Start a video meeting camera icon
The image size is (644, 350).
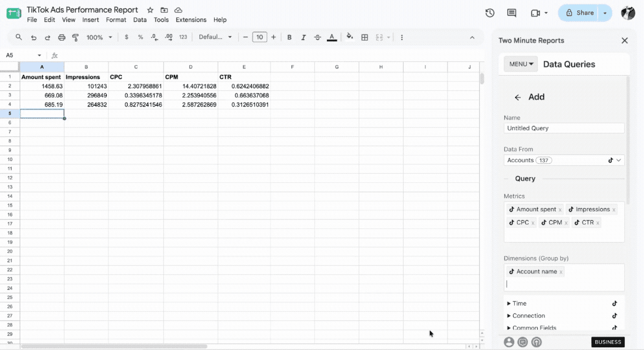point(535,13)
